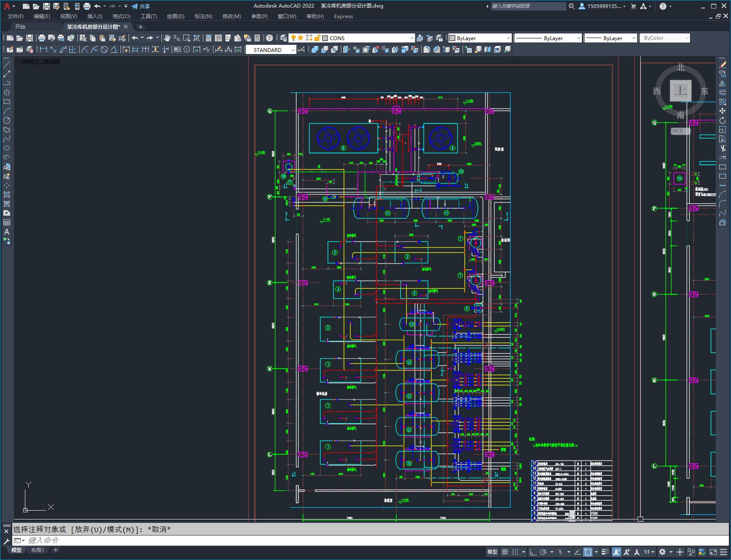Select the Linear dimension tool
This screenshot has height=560, width=731.
43,49
